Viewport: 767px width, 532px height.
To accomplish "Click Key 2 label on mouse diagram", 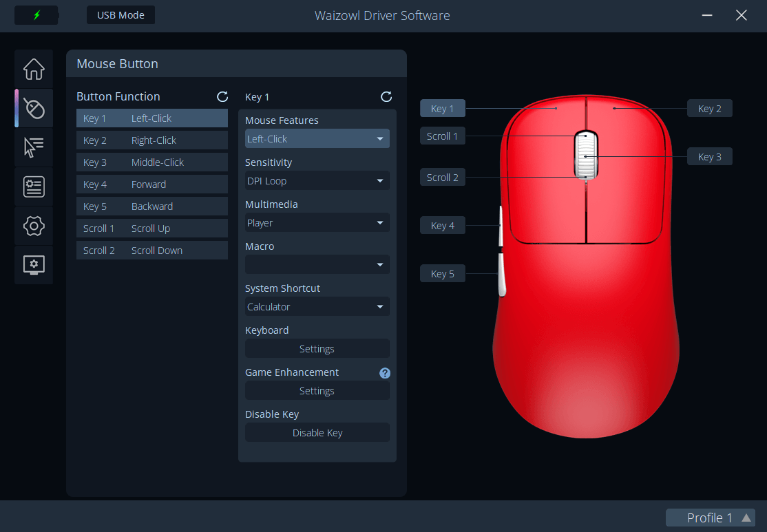I will [x=710, y=108].
